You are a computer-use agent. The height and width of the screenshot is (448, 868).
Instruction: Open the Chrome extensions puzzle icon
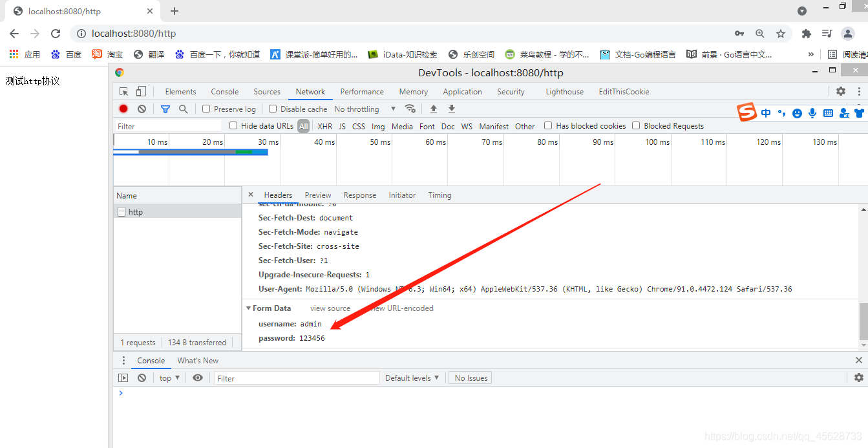[806, 34]
